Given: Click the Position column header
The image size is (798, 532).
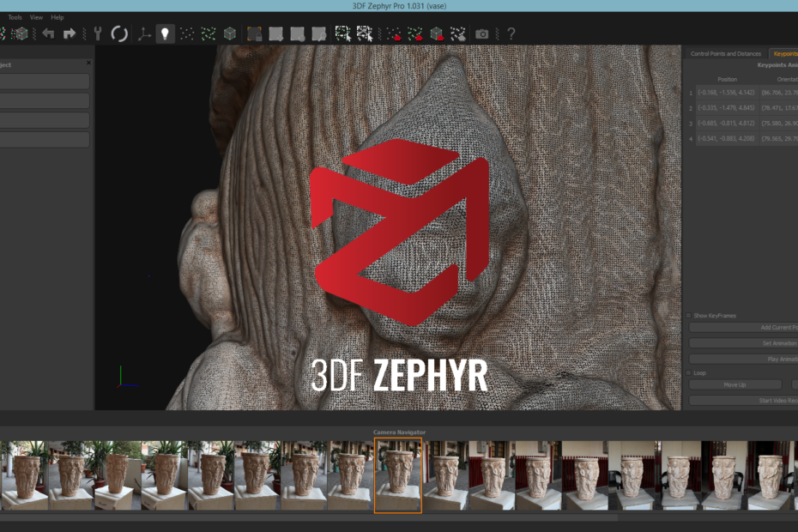Looking at the screenshot, I should [x=728, y=80].
